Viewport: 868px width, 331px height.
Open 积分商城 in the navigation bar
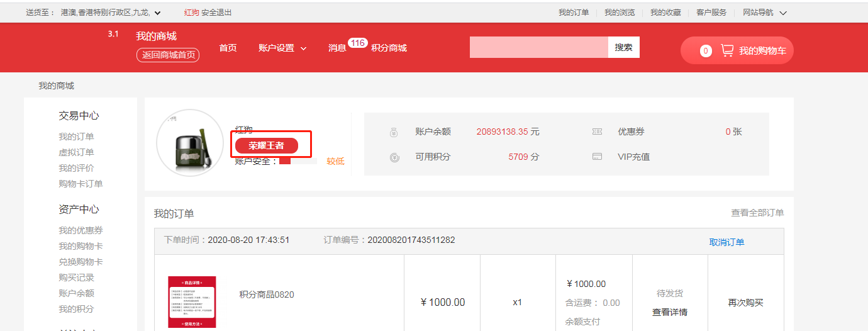pos(389,48)
